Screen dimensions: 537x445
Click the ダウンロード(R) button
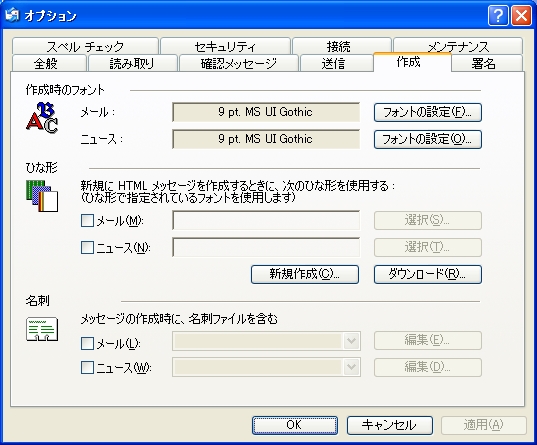pyautogui.click(x=428, y=274)
